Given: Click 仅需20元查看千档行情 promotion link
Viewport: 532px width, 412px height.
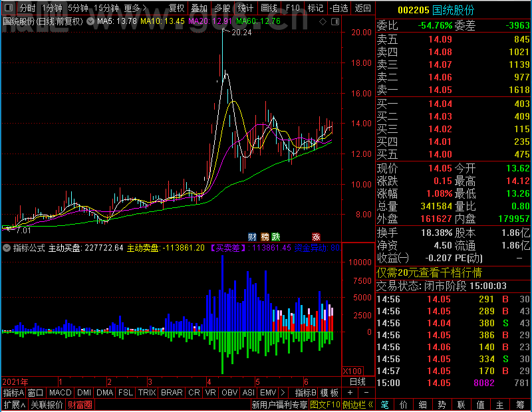Looking at the screenshot, I should point(429,272).
